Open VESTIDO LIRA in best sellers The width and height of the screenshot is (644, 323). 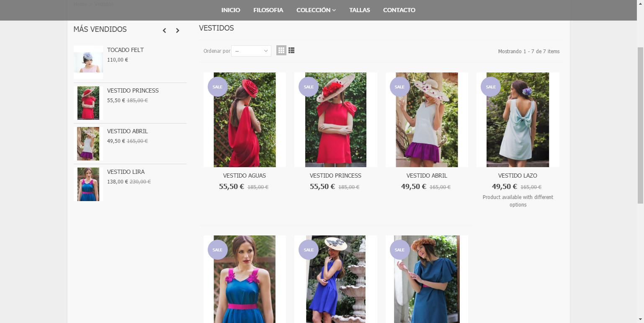pyautogui.click(x=126, y=172)
